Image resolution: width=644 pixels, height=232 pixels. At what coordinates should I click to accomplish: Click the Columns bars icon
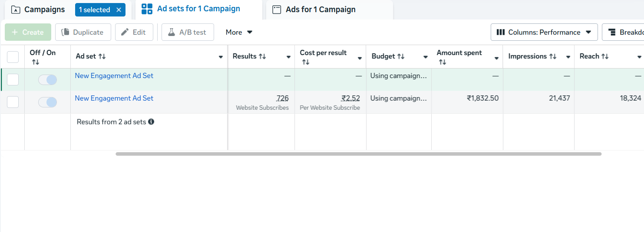[500, 32]
